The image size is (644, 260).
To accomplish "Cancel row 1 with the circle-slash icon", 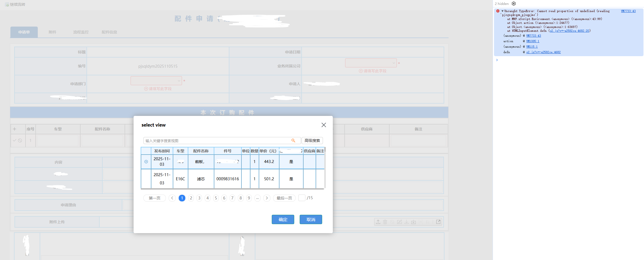I will click(20, 140).
